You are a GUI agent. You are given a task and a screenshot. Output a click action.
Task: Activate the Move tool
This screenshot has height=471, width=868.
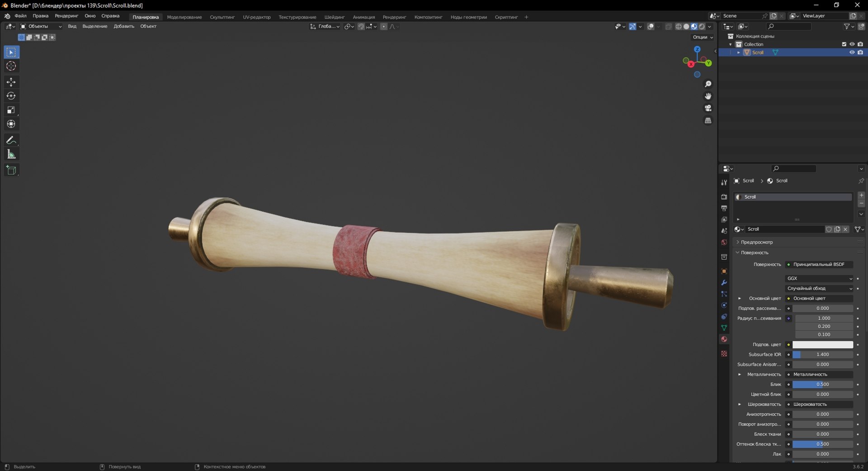click(11, 82)
